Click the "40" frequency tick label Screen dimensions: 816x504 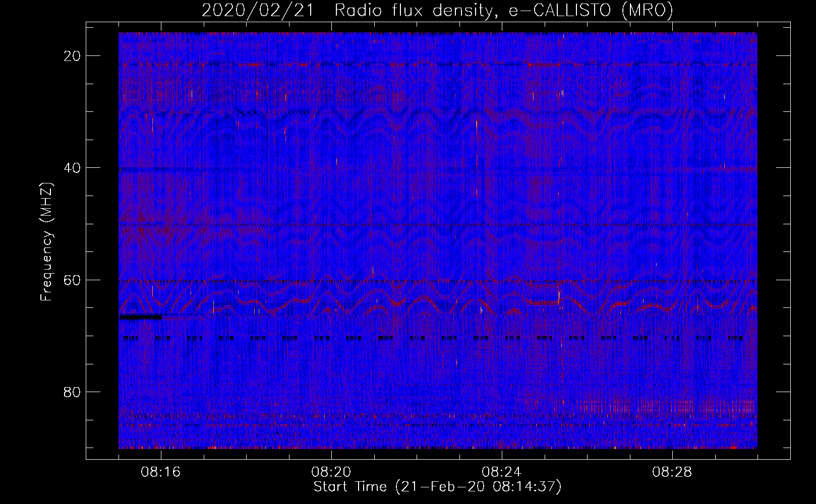click(x=73, y=168)
